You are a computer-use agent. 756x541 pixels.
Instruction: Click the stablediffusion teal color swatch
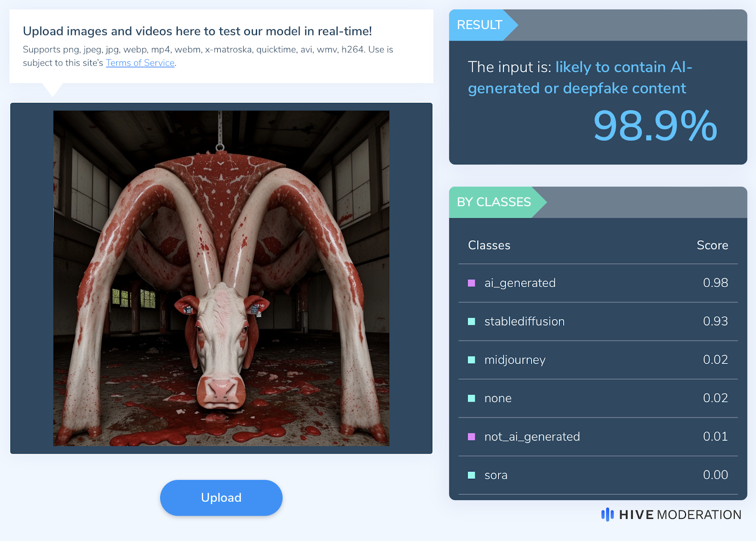coord(471,321)
